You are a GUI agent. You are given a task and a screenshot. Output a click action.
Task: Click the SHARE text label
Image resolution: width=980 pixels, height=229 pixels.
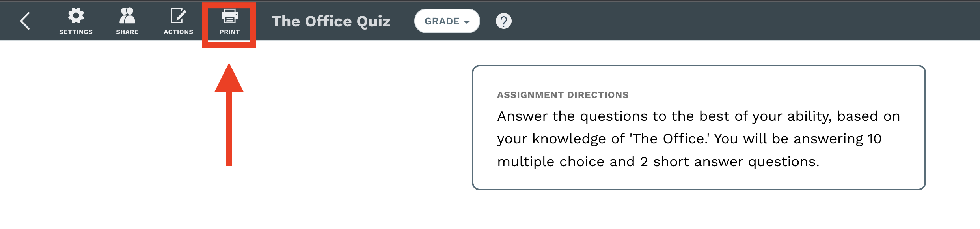coord(127,32)
